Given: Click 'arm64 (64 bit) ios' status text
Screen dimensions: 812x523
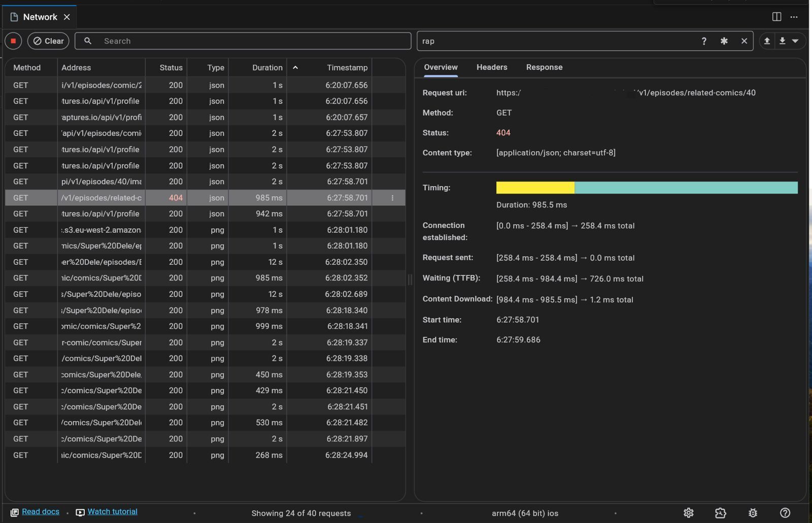Looking at the screenshot, I should [x=525, y=513].
